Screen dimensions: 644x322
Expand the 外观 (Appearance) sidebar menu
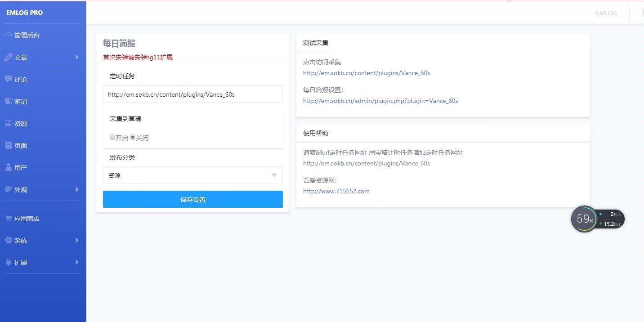20,189
